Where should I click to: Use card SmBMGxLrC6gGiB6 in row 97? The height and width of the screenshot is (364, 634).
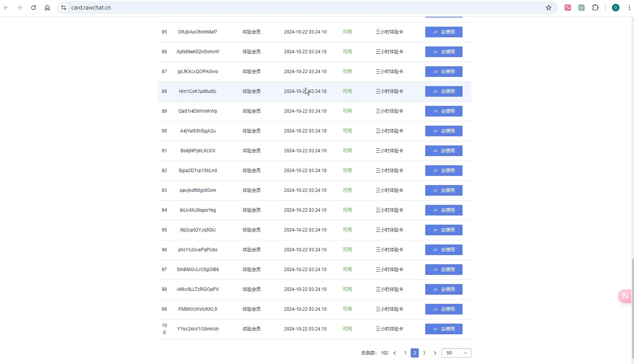coord(444,270)
